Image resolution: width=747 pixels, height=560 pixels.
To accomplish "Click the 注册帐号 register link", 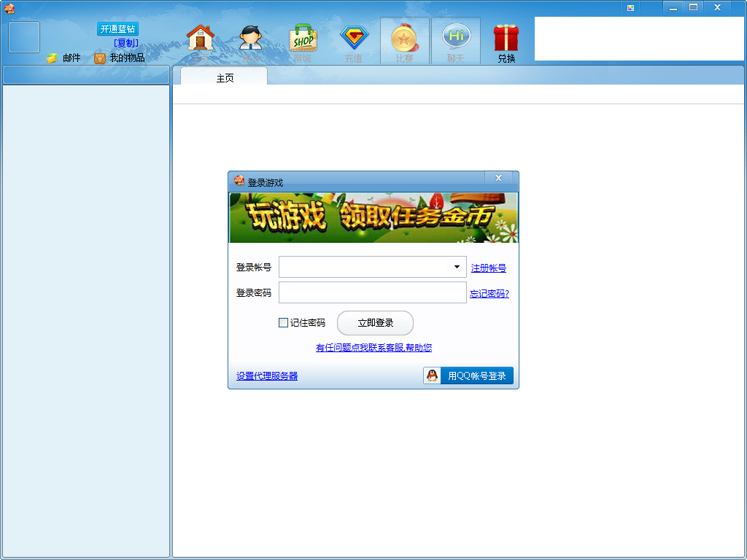I will (x=488, y=268).
